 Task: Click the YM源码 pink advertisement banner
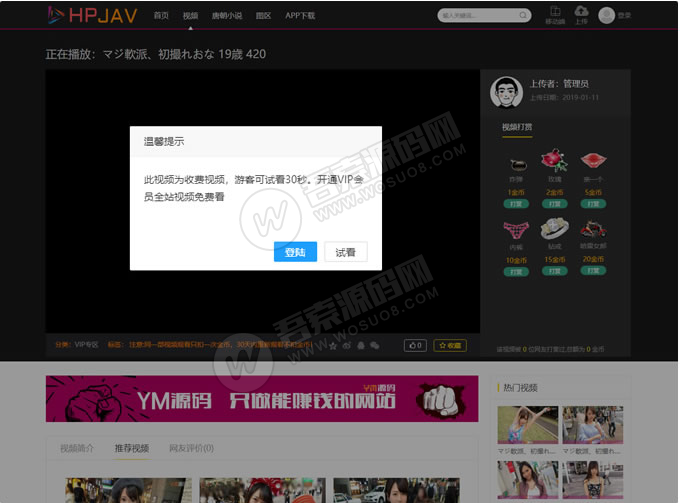(x=262, y=399)
